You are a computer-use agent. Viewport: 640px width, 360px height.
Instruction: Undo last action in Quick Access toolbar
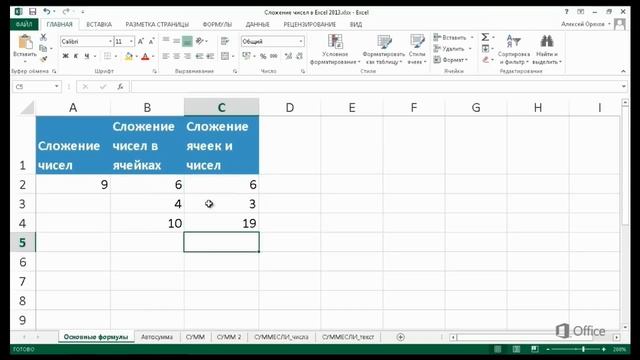click(47, 12)
